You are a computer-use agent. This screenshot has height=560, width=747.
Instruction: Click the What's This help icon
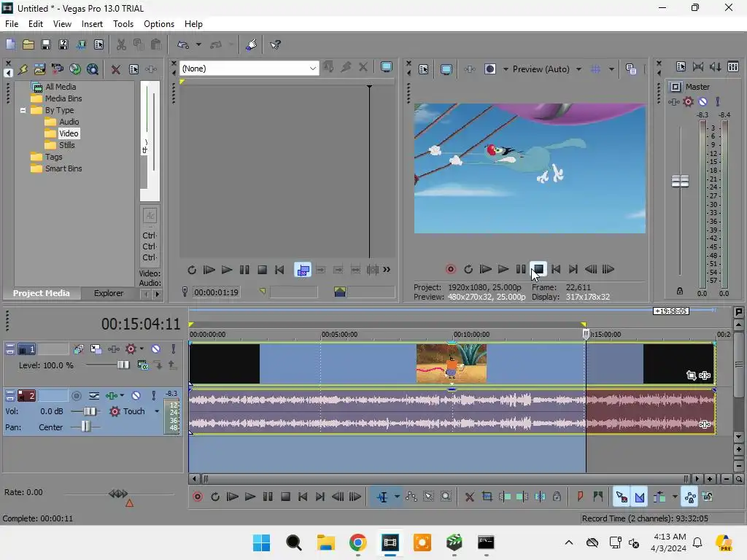tap(275, 44)
